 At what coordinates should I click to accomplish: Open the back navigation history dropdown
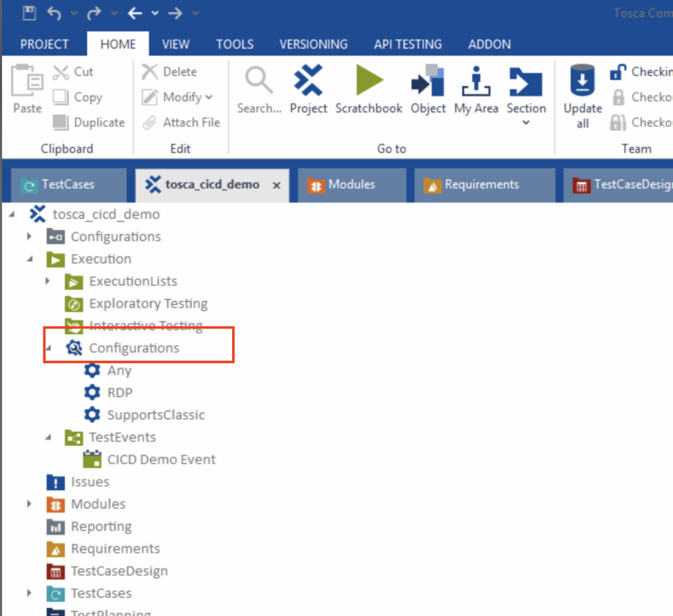pyautogui.click(x=155, y=13)
